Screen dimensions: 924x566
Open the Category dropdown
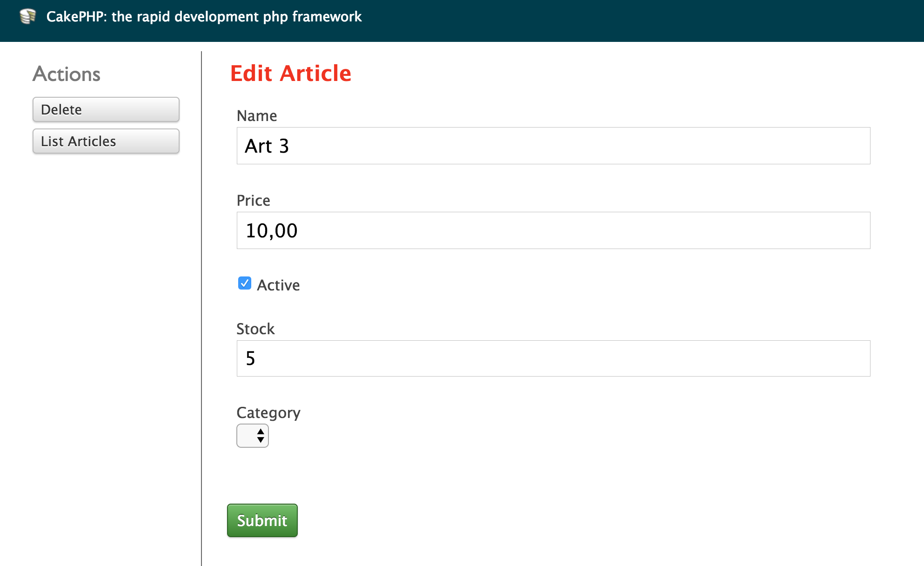point(252,436)
